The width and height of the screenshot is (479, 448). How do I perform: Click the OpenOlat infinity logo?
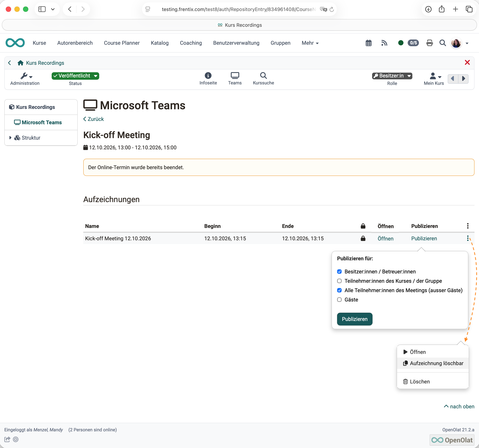(15, 43)
